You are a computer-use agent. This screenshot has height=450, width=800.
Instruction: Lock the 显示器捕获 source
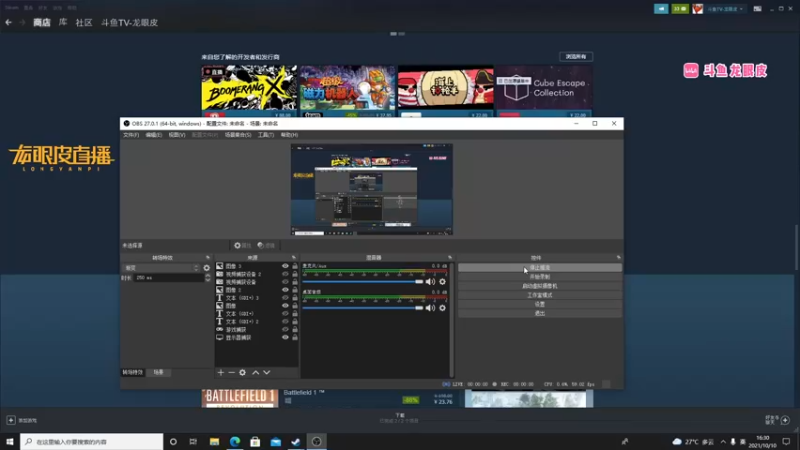[x=295, y=337]
